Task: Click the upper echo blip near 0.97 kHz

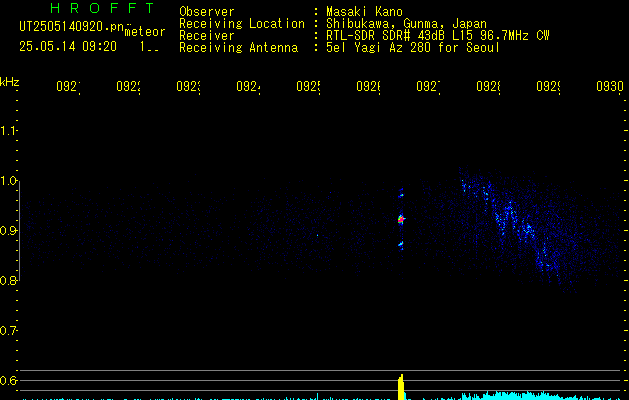Action: [x=401, y=195]
